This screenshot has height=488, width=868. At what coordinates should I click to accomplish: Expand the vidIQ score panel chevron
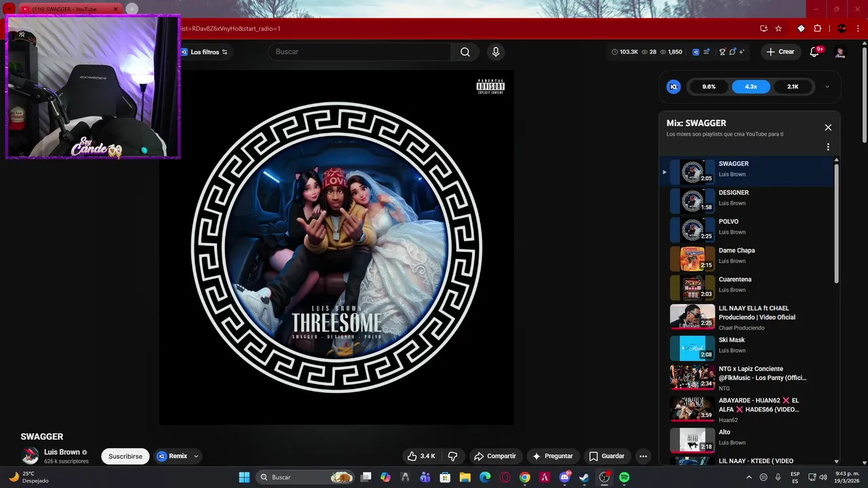click(827, 87)
